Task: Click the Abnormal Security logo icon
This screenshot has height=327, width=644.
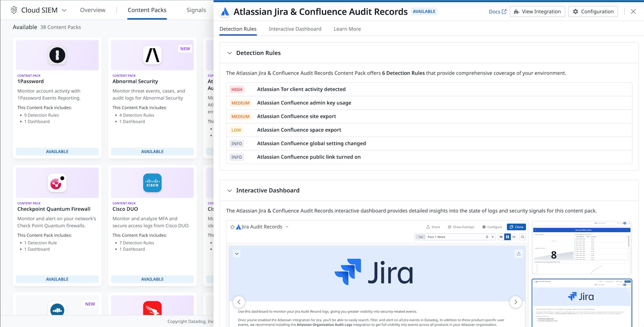Action: [152, 55]
